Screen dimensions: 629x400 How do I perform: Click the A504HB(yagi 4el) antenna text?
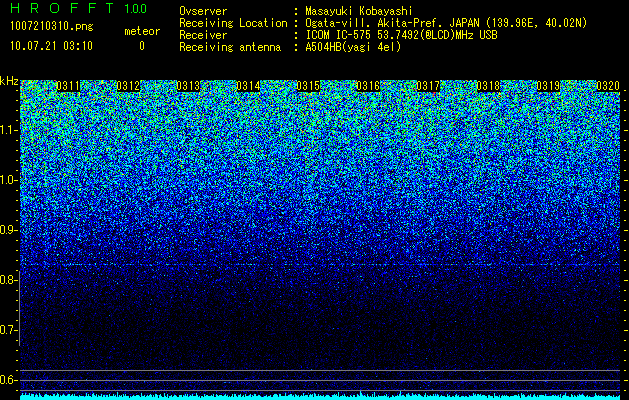click(353, 47)
